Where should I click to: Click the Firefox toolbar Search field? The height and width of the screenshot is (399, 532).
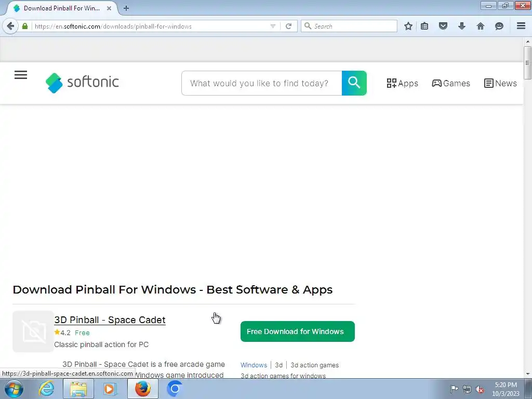349,26
